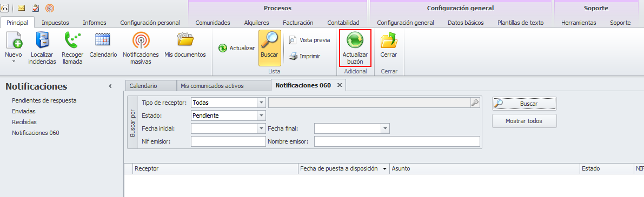Click the envelope icon in quick access bar

click(x=21, y=8)
